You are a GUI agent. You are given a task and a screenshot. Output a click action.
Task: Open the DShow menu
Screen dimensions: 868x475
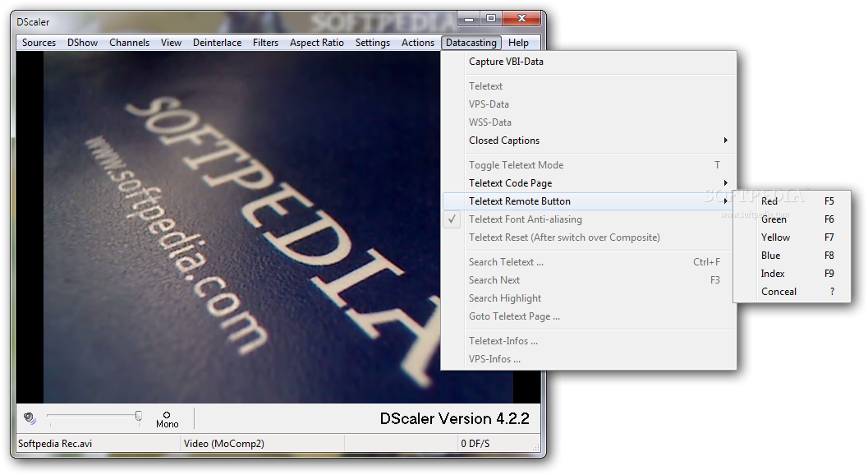click(82, 43)
